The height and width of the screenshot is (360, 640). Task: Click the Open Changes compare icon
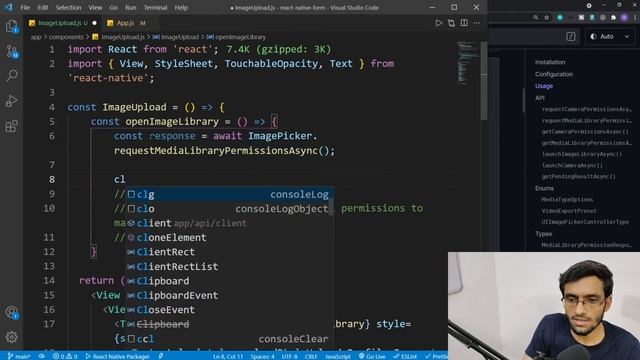tap(451, 23)
